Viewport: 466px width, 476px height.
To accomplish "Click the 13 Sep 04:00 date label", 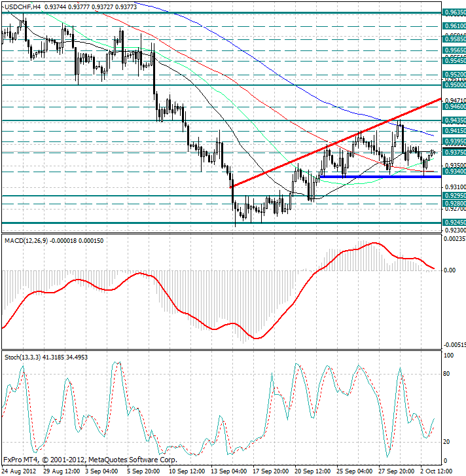I will tap(229, 471).
